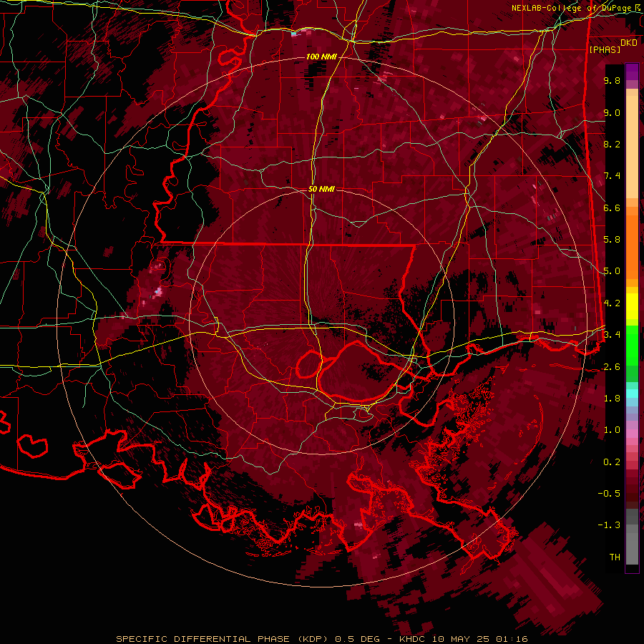644x644 pixels.
Task: Click the 6.6 value on color scale
Action: click(x=612, y=208)
